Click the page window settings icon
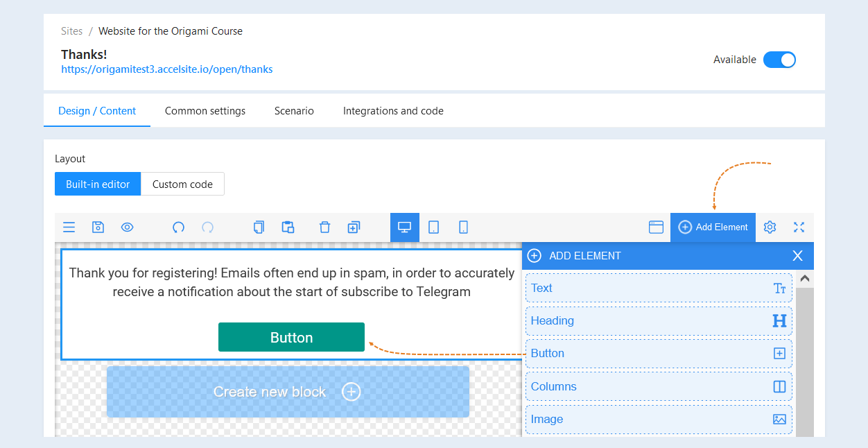868x448 pixels. 656,227
